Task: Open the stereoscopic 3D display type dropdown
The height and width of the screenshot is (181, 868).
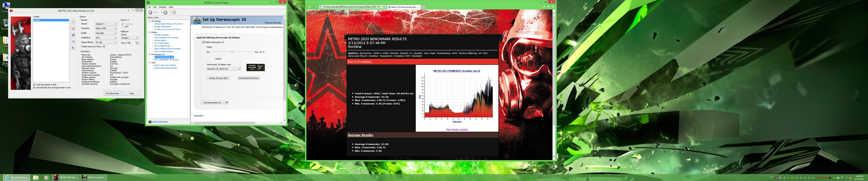Action: (x=224, y=69)
